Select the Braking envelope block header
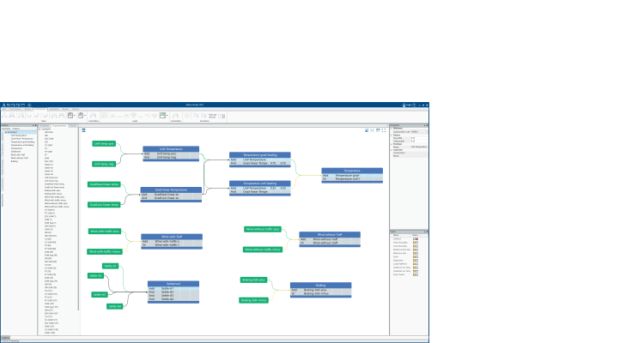Screen dimensions: 644x343 321,286
